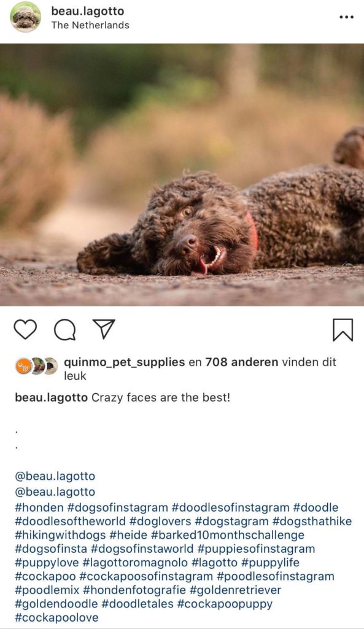The image size is (364, 629).
Task: Open quinmo_pet_supplies profile from likes
Action: (124, 362)
